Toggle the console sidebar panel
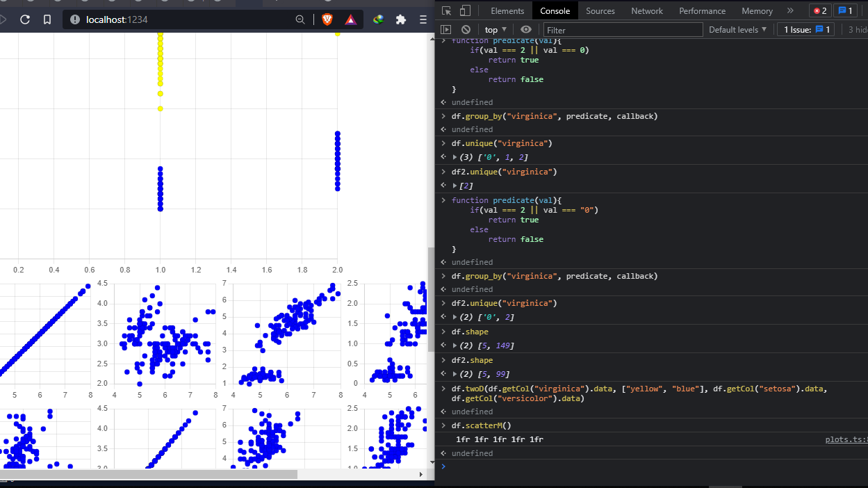The image size is (868, 488). click(446, 29)
